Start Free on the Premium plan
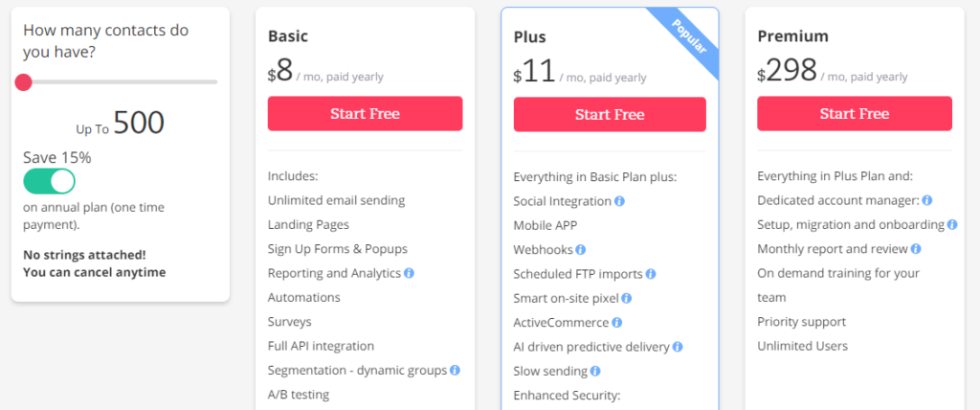Viewport: 980px width, 410px height. (x=855, y=114)
